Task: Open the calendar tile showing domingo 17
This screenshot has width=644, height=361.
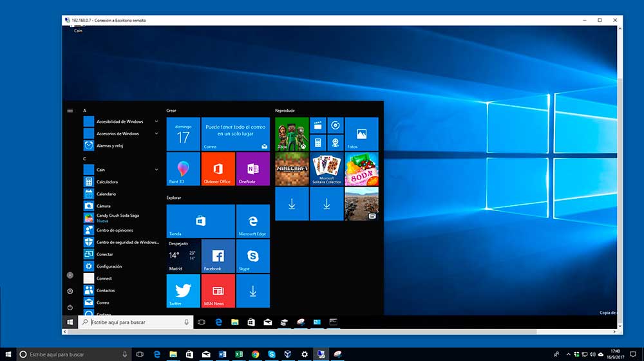Action: coord(183,134)
